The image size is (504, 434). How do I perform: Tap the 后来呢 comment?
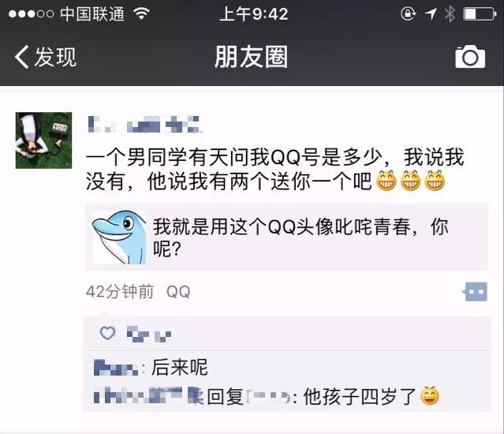click(179, 367)
